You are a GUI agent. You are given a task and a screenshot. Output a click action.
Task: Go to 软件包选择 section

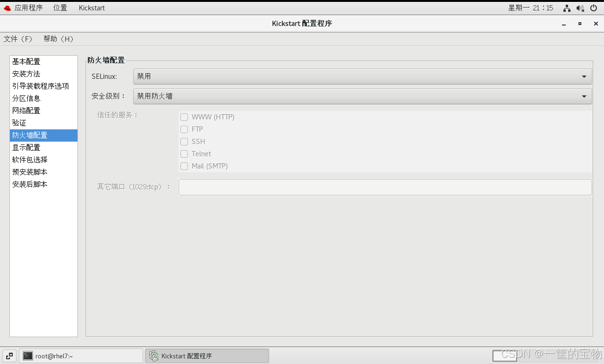point(43,160)
